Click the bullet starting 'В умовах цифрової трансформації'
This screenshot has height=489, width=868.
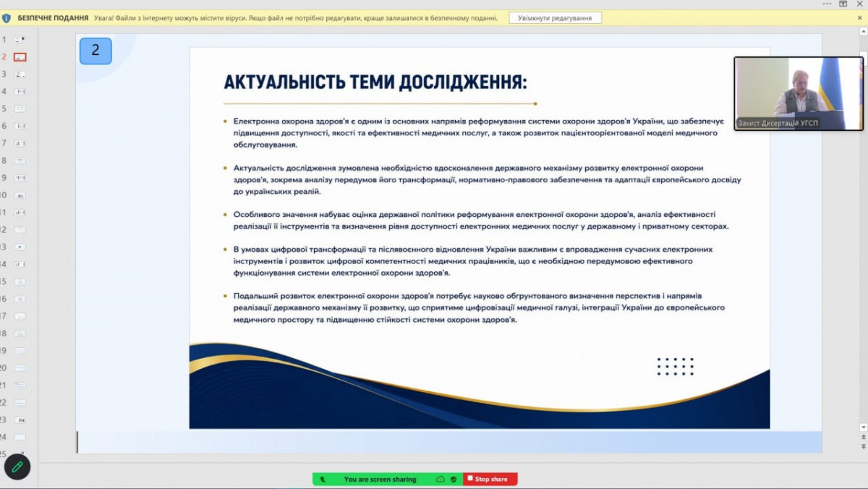[x=472, y=261]
